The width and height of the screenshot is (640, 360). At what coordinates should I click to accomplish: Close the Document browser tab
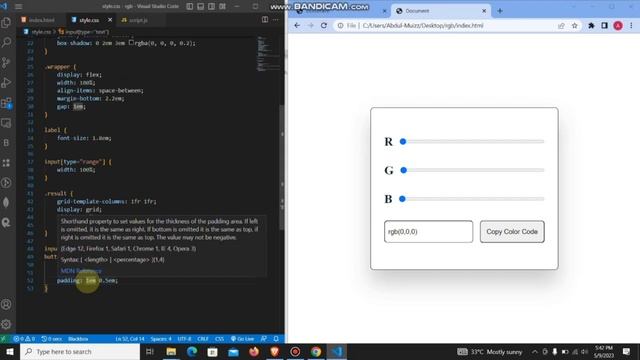coord(484,11)
